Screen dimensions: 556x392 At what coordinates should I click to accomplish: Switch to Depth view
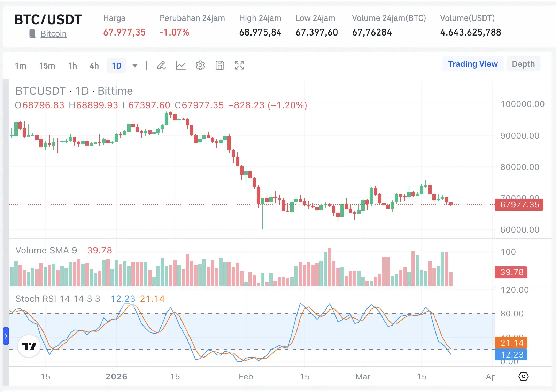(x=523, y=64)
